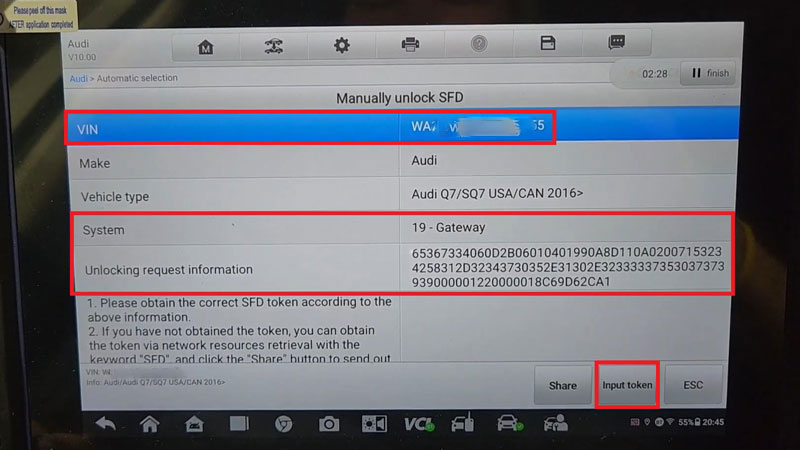Select the System label
This screenshot has width=800, height=450.
(x=104, y=230)
